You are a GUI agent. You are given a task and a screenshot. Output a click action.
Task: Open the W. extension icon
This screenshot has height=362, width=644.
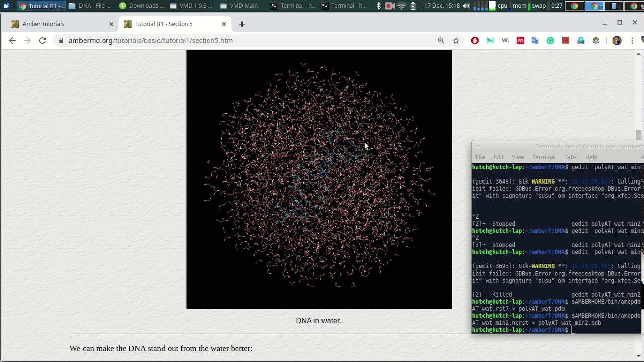(505, 40)
